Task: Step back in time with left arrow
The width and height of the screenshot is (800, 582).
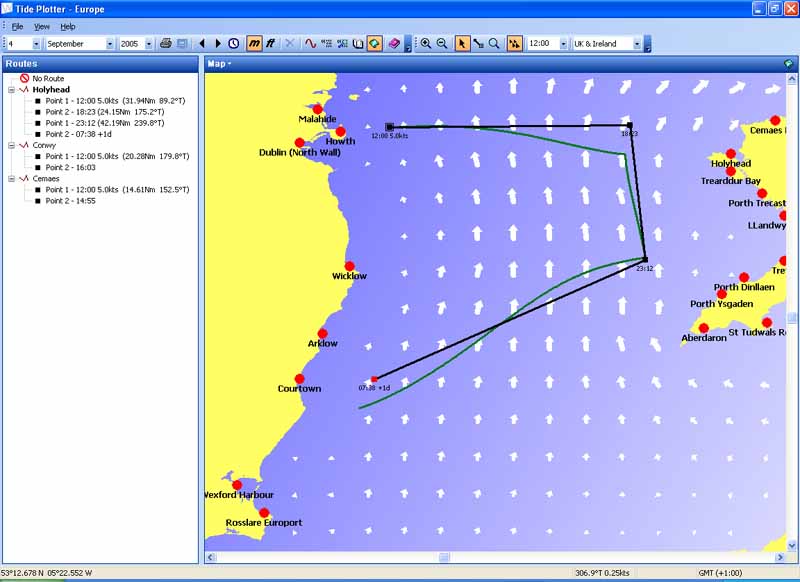Action: tap(202, 44)
